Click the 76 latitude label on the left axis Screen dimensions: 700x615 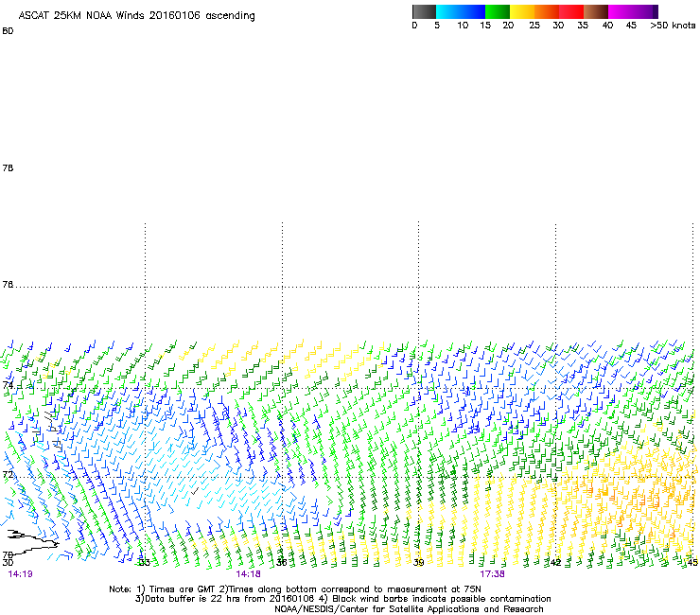[8, 284]
